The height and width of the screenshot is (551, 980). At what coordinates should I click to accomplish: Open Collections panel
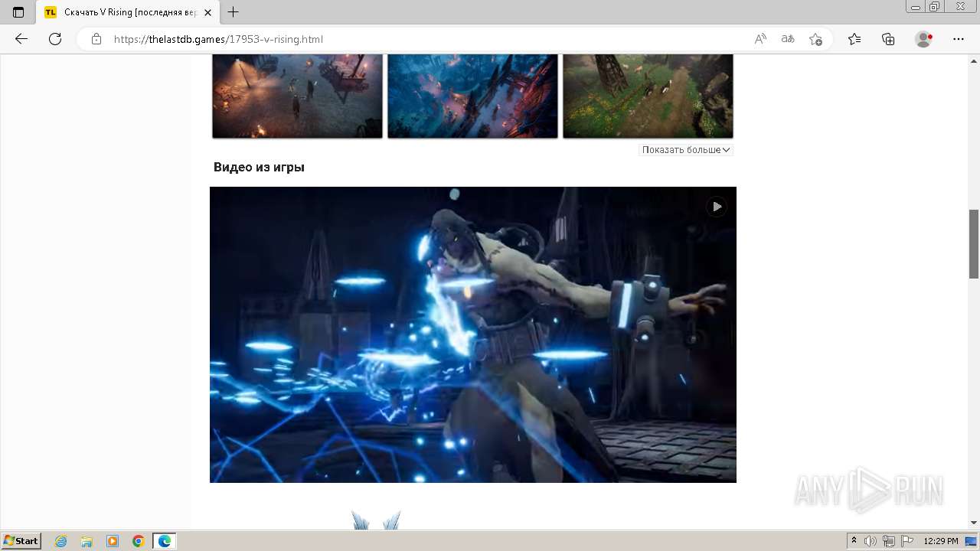pyautogui.click(x=888, y=39)
